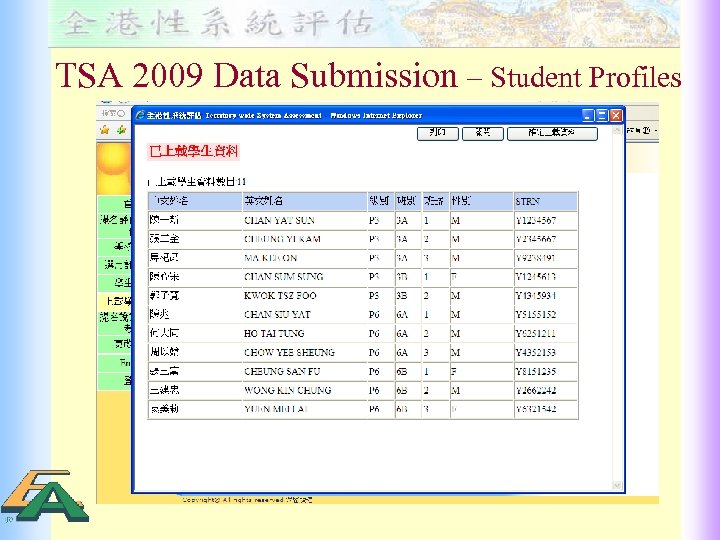Image resolution: width=720 pixels, height=540 pixels.
Task: Select the name CHAN SUM SUNG
Action: click(284, 277)
